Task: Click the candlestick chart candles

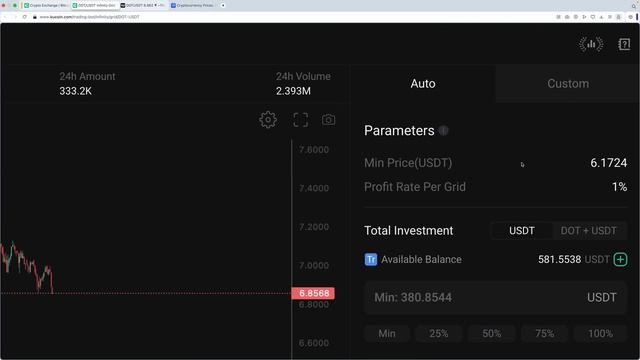Action: tap(27, 267)
